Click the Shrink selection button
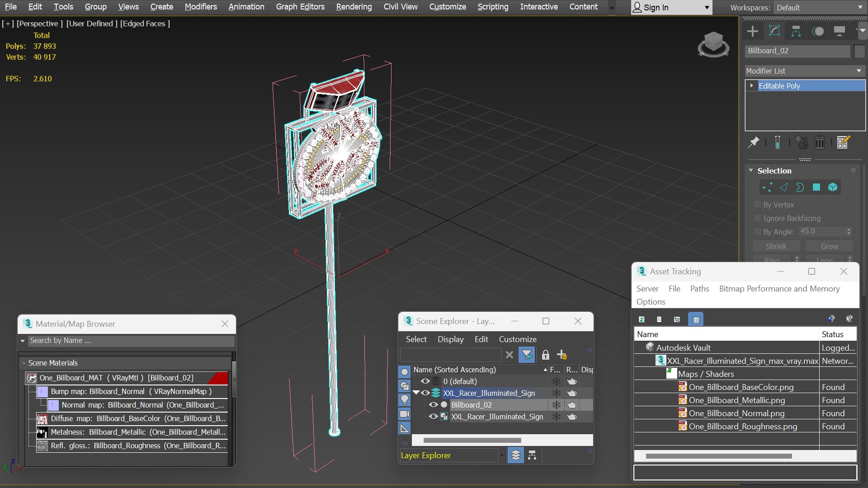 coord(776,246)
